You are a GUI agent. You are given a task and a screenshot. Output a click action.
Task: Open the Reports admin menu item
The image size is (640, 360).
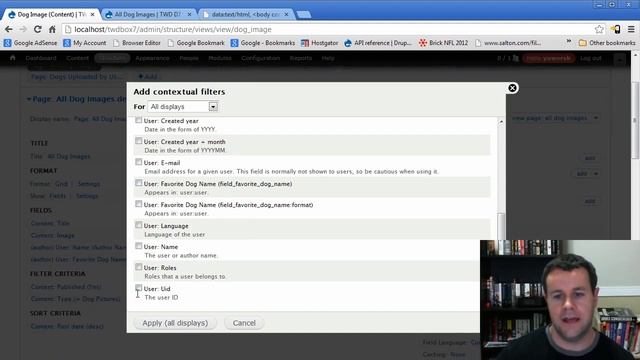tap(301, 58)
